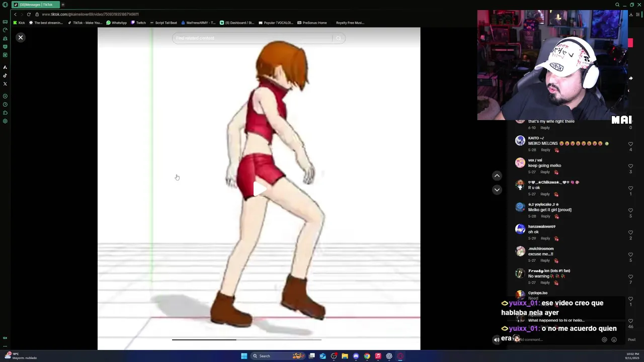
Task: Open browser search icon at top right
Action: click(617, 5)
